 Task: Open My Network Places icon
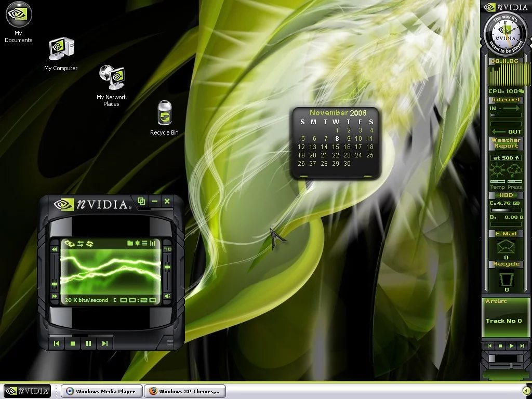[112, 78]
